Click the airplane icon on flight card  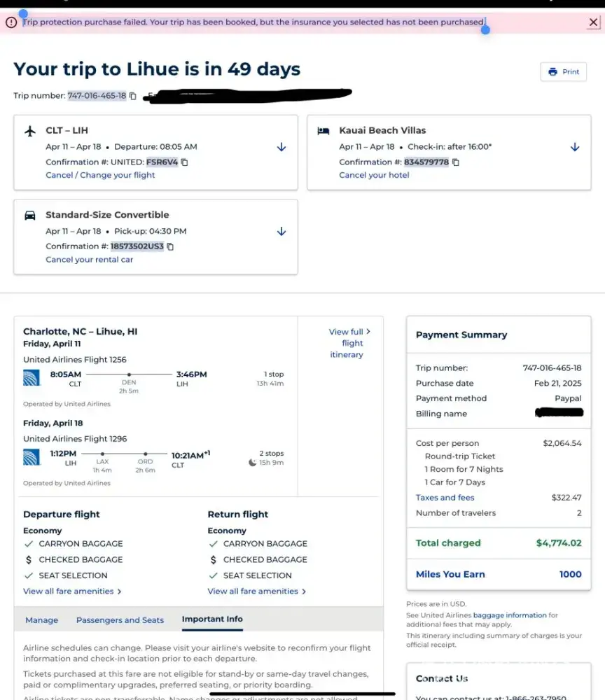[x=30, y=131]
